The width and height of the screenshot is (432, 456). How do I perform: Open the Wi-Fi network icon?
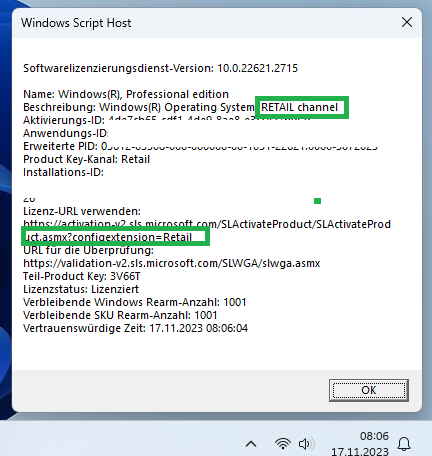click(282, 444)
